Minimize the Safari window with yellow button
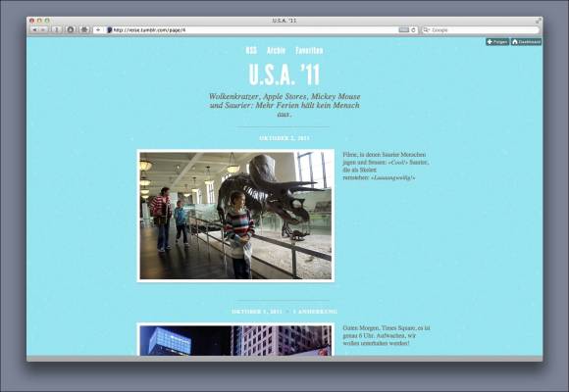569x392 pixels. (x=39, y=21)
